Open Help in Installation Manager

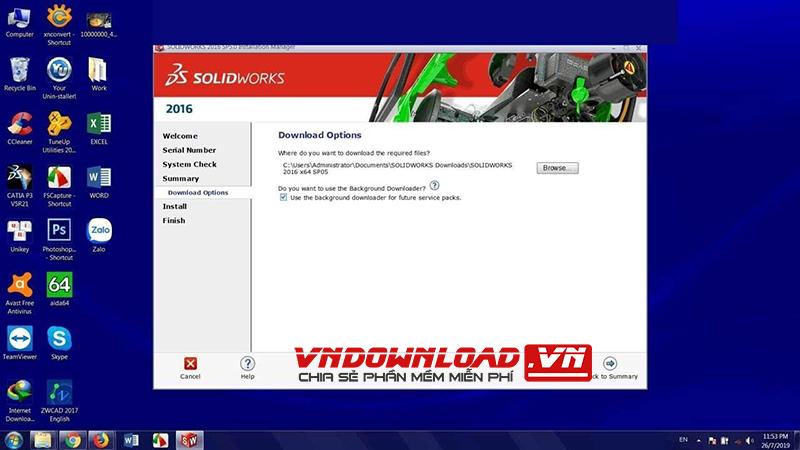[x=247, y=363]
